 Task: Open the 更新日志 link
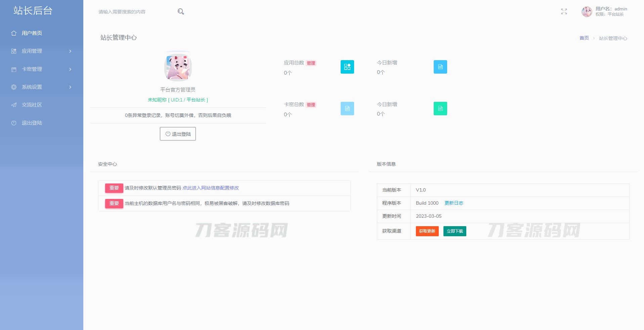(x=454, y=203)
